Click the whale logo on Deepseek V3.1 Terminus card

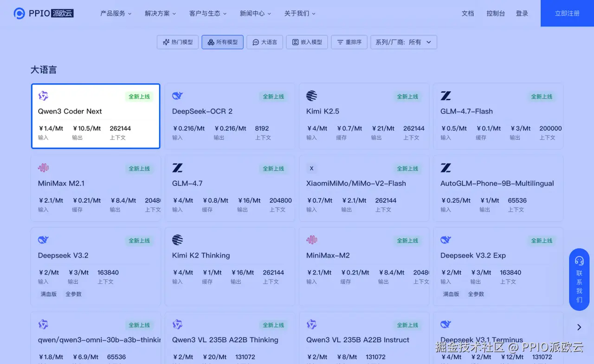pos(445,324)
